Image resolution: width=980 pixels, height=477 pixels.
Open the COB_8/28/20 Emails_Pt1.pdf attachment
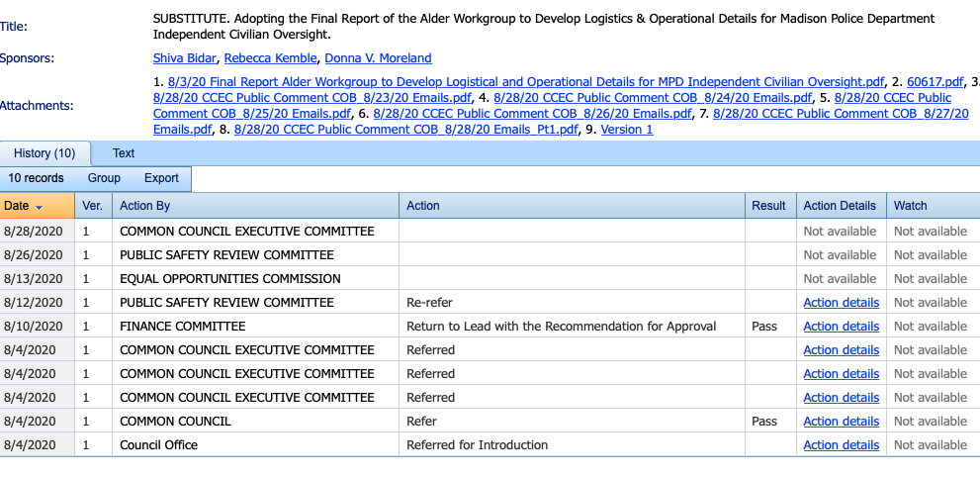[x=406, y=130]
